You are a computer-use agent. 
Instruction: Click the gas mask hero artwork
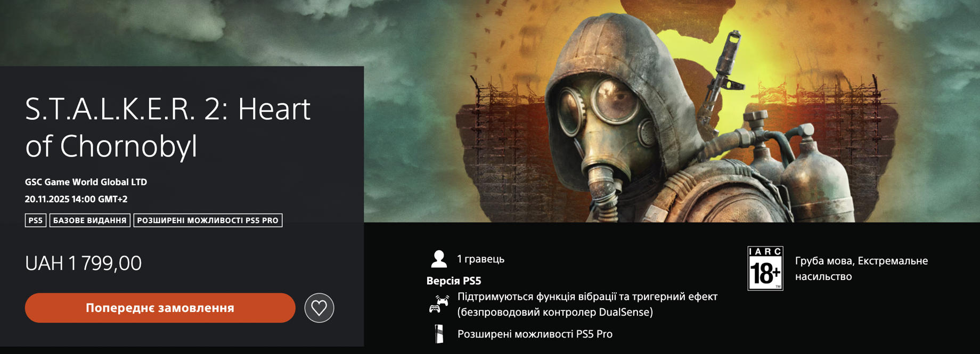click(672, 111)
